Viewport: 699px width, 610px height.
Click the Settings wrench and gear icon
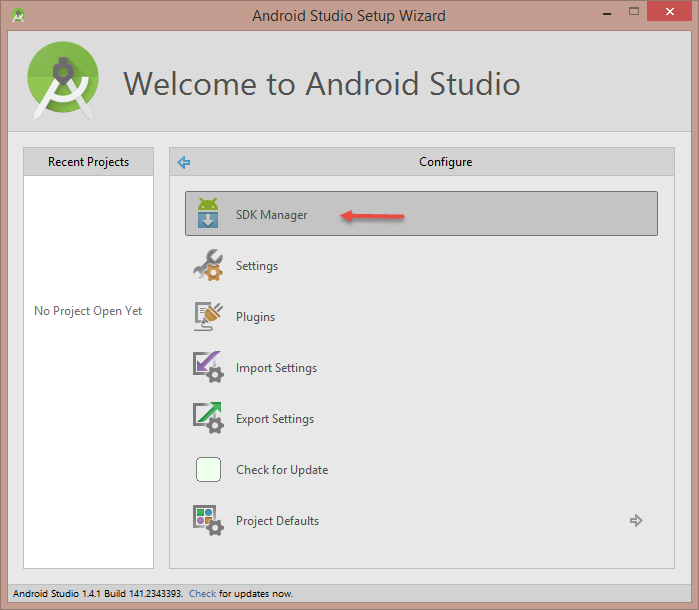tap(208, 266)
